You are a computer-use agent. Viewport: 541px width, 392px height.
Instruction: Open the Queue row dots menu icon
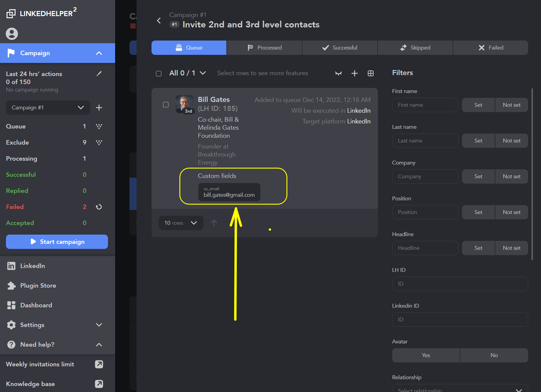click(x=99, y=126)
